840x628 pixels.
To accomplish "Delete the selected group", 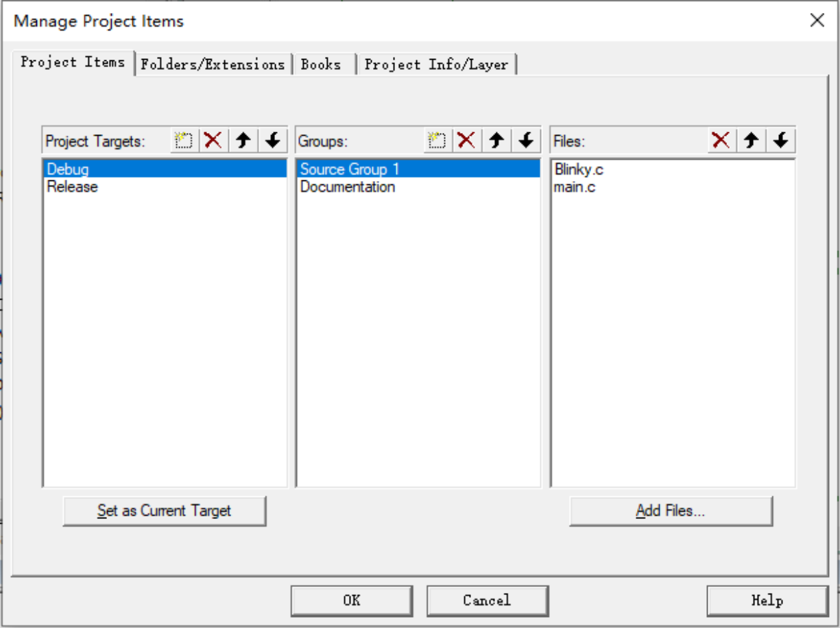I will click(x=466, y=141).
